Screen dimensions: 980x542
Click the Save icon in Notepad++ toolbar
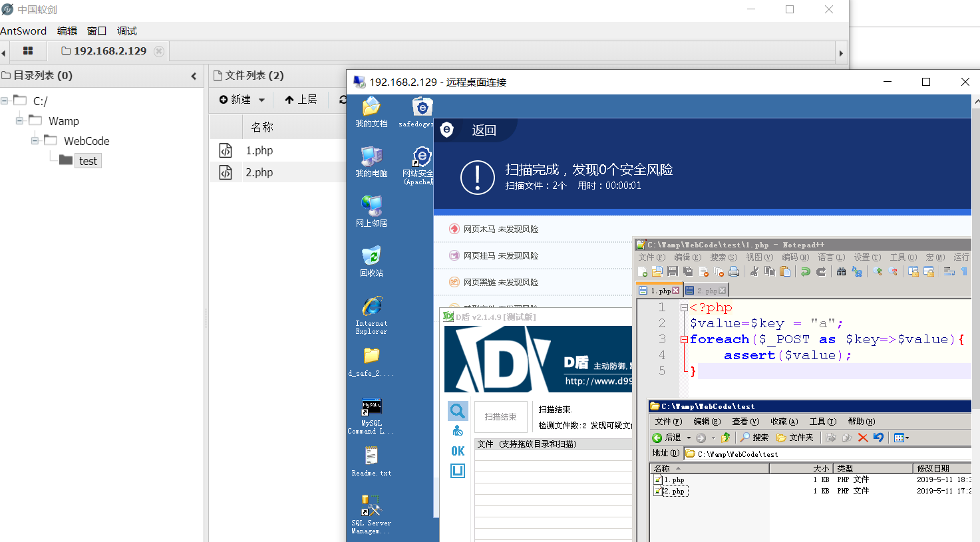pos(673,271)
